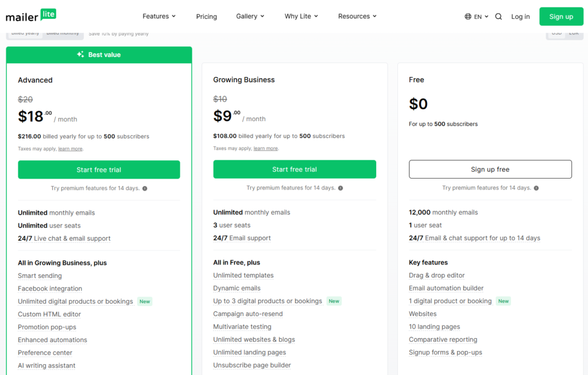Click info icon under Growing Business trial
Screen dimensions: 588x375
[x=341, y=188]
